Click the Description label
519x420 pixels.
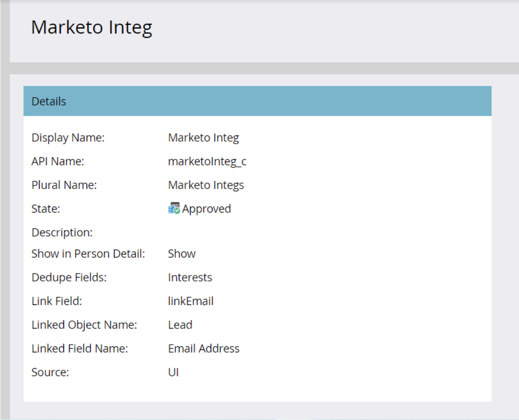62,233
